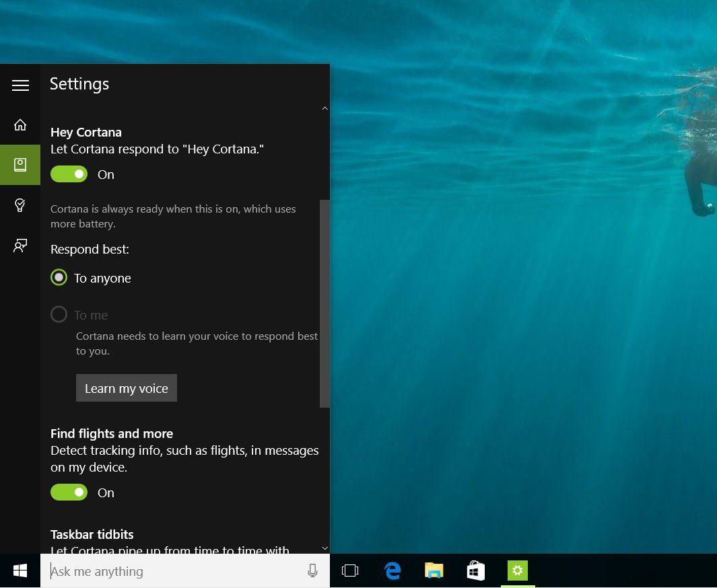Click the microphone icon in search box
Viewport: 717px width, 588px height.
(x=312, y=571)
